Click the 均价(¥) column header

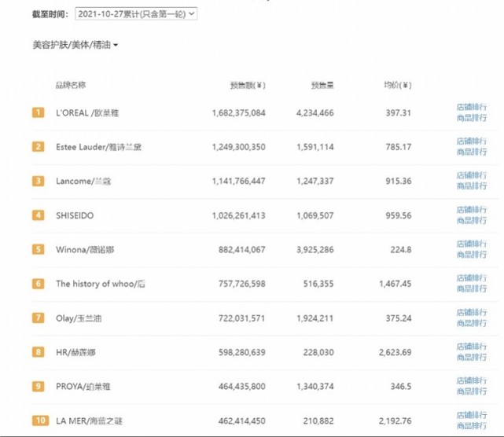(x=398, y=85)
